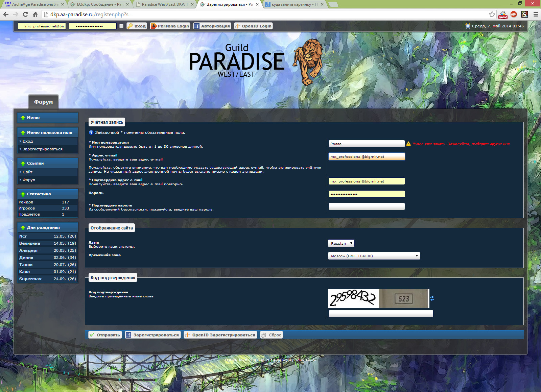The image size is (541, 392).
Task: Open Вход link in user menu
Action: click(28, 141)
